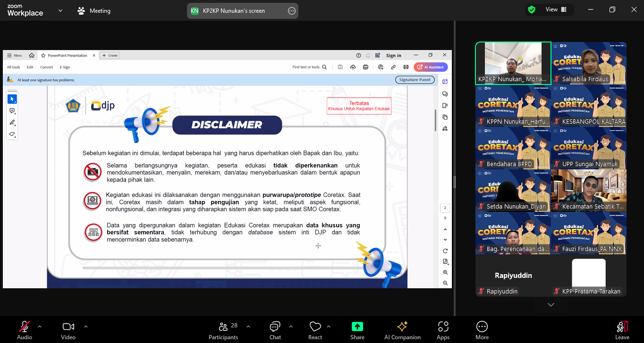Viewport: 644px width, 343px height.
Task: Open the Apps menu
Action: tap(443, 329)
